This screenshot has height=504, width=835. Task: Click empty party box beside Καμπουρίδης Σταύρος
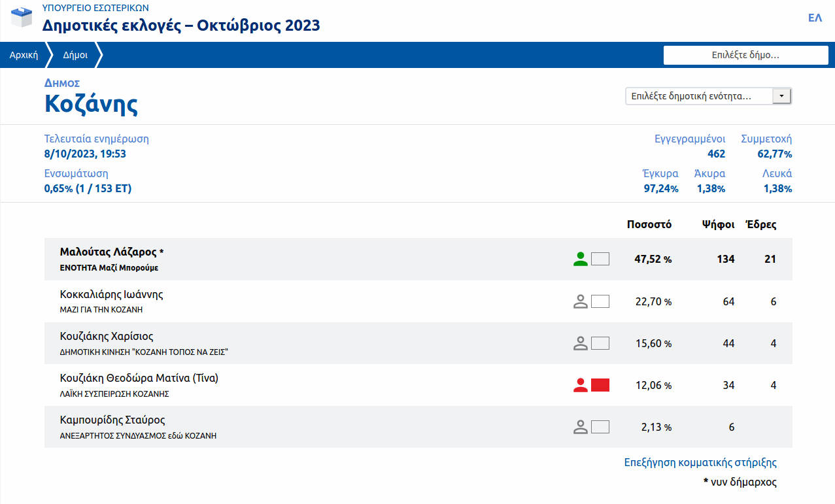600,427
